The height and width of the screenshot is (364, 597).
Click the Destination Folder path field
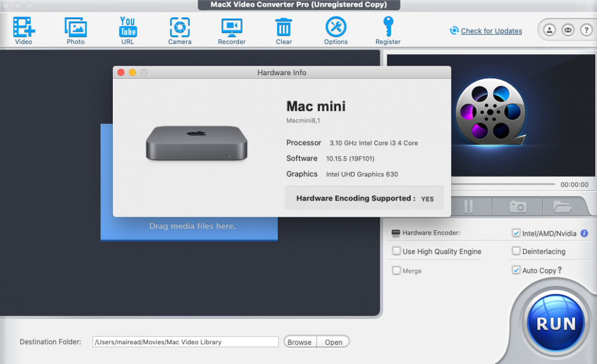tap(186, 341)
